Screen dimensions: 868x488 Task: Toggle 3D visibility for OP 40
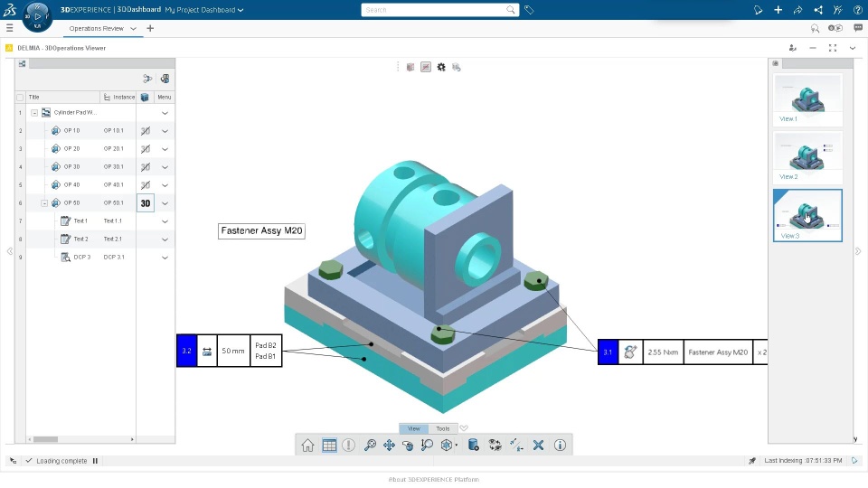[146, 184]
